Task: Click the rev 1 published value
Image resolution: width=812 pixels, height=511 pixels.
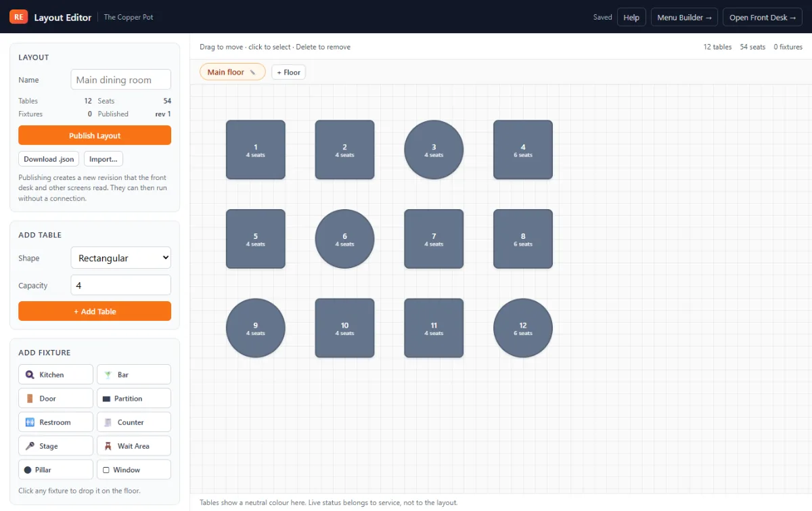Action: pos(163,114)
